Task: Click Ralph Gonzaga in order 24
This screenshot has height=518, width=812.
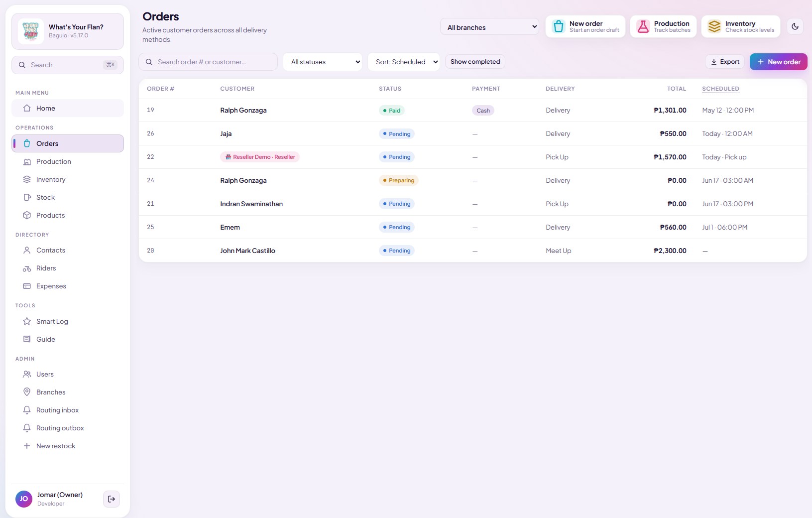Action: tap(243, 180)
